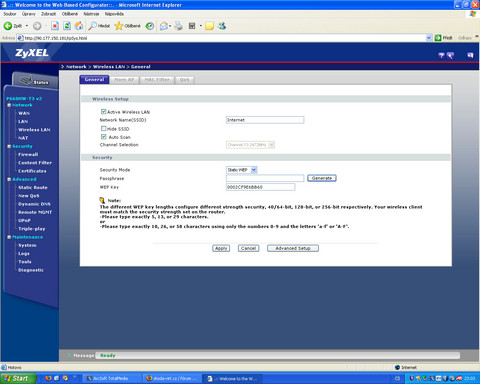The image size is (480, 384).
Task: Click the red ATI tray icon
Action: [x=459, y=378]
